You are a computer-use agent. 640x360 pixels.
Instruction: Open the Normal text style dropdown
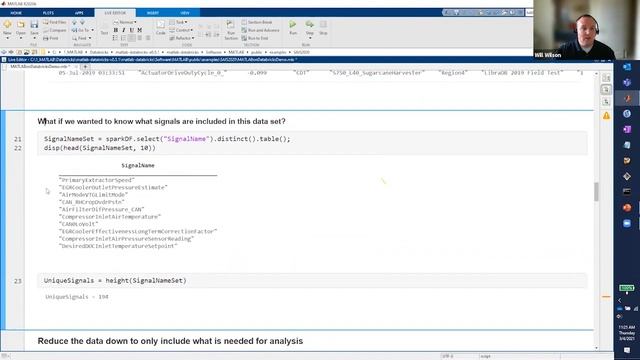point(125,22)
